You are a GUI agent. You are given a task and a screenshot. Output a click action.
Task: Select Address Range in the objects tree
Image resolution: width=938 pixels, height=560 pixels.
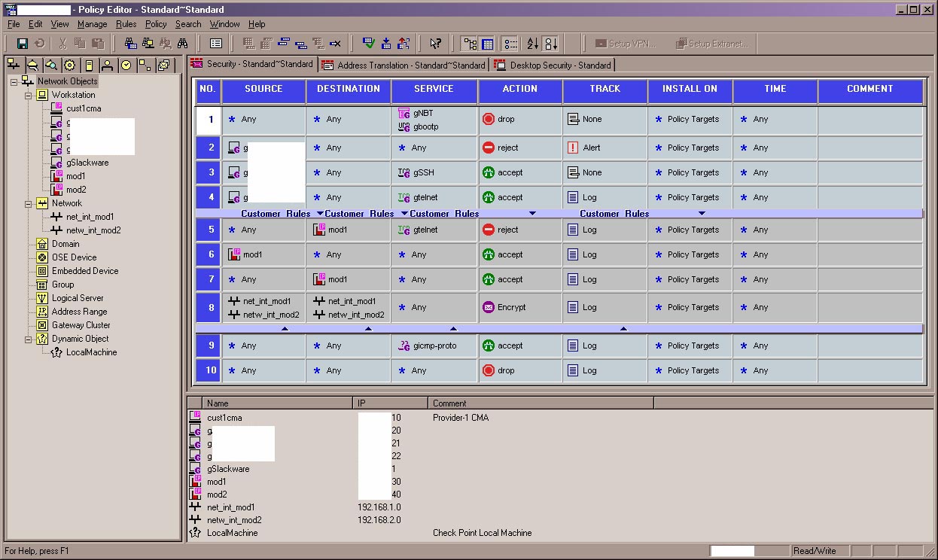pyautogui.click(x=79, y=312)
